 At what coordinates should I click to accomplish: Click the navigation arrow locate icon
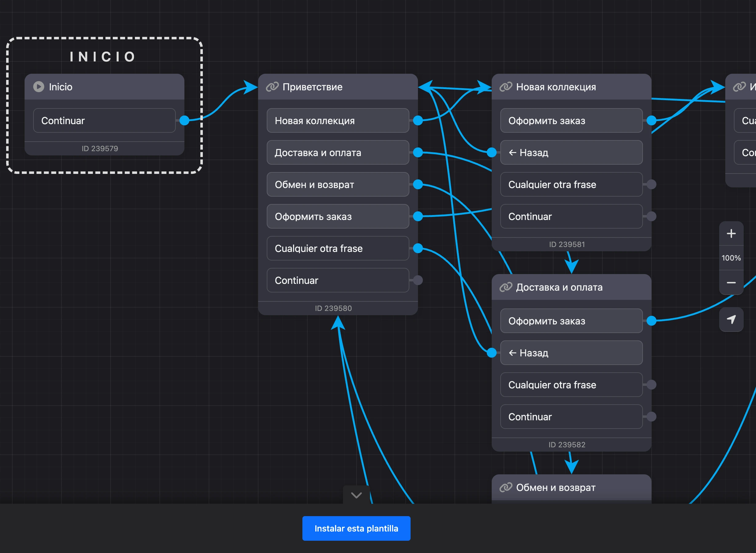731,319
